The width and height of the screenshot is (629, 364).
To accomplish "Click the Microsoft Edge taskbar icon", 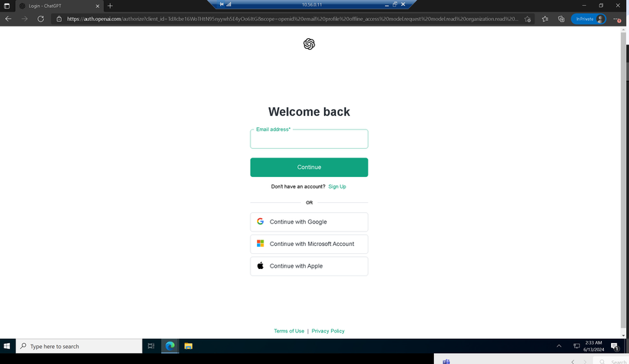I will coord(170,346).
